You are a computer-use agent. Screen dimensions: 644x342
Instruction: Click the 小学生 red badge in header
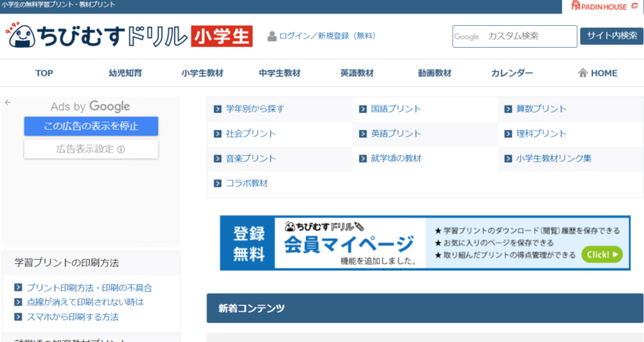coord(221,36)
